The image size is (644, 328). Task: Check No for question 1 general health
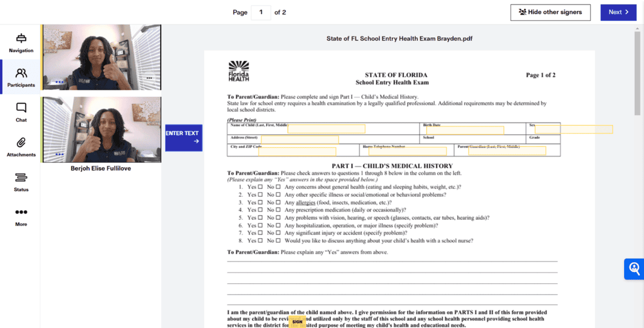278,187
